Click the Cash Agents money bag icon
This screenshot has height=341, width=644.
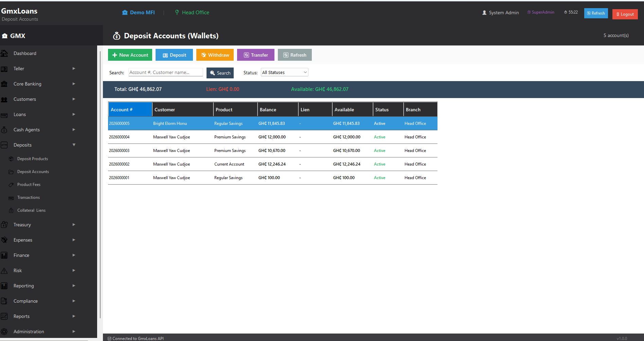coord(4,130)
